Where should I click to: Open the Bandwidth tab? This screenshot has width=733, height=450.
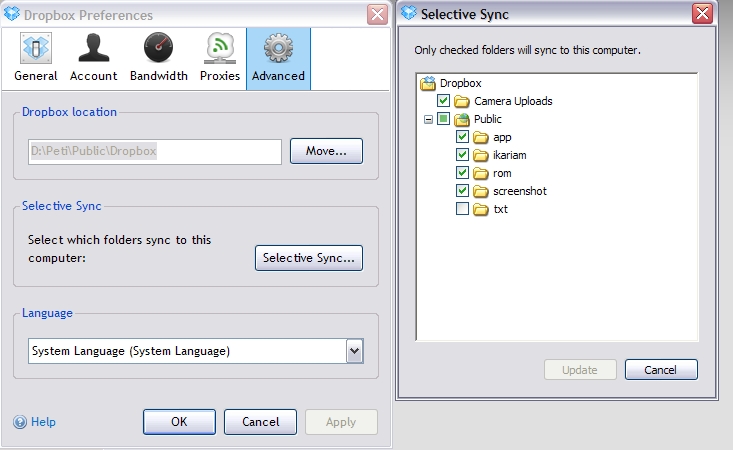[158, 58]
